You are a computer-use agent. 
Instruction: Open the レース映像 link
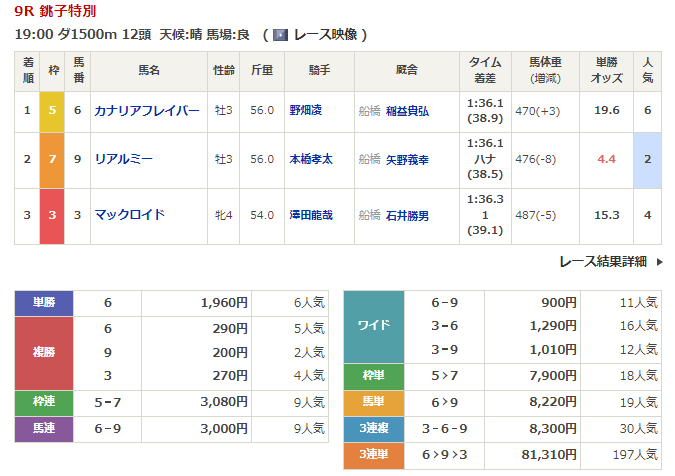[x=322, y=34]
